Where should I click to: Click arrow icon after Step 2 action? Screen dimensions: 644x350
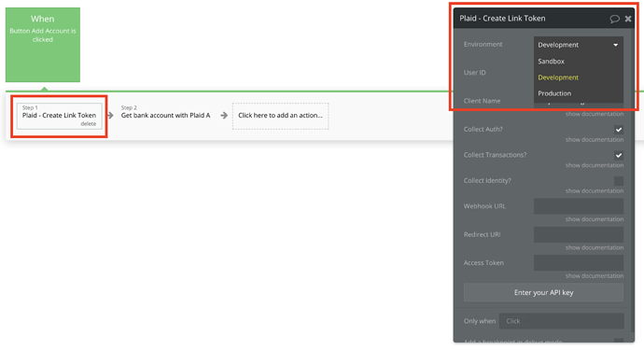tap(224, 116)
